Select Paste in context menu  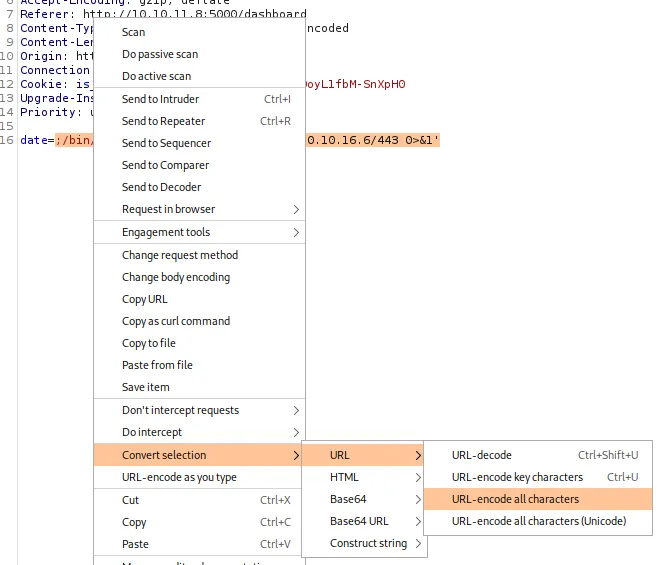198,544
